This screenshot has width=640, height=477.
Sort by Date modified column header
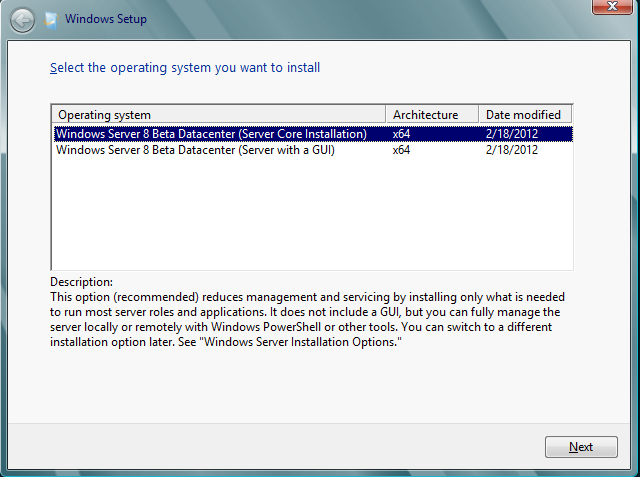tap(525, 115)
